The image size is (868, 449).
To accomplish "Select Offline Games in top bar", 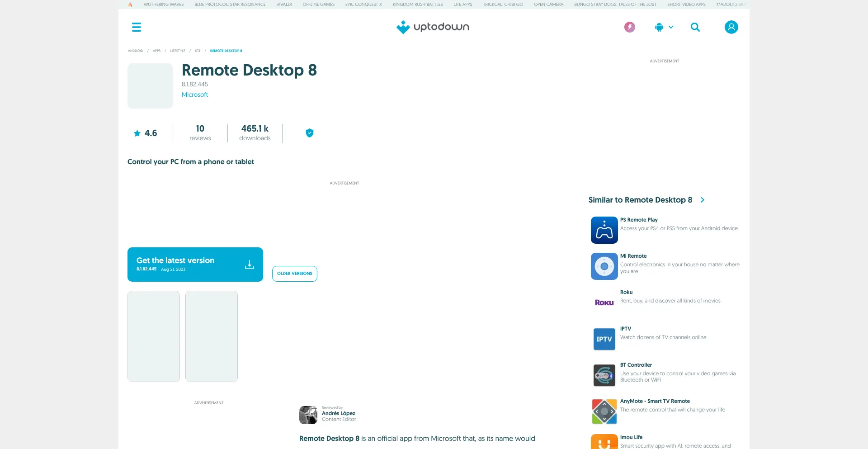I will pos(318,5).
